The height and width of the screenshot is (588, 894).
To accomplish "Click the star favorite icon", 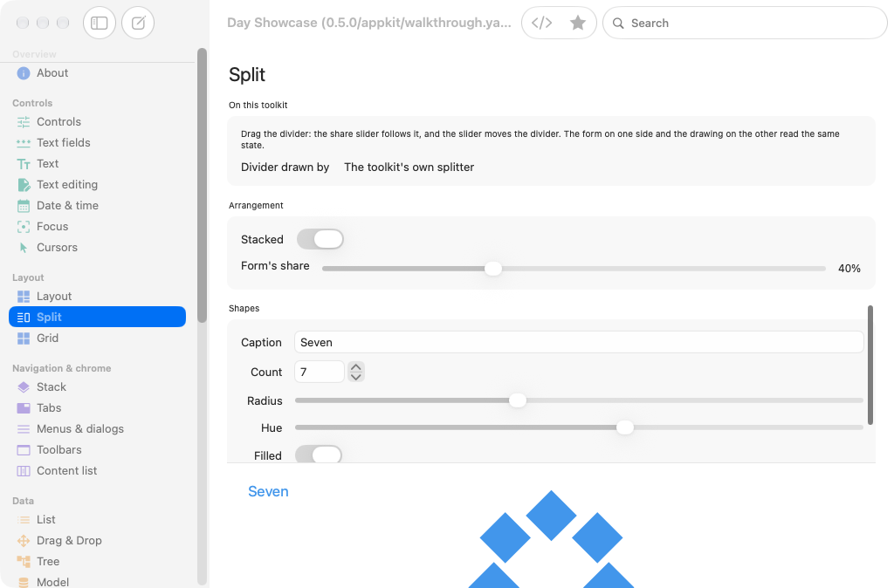I will click(578, 23).
